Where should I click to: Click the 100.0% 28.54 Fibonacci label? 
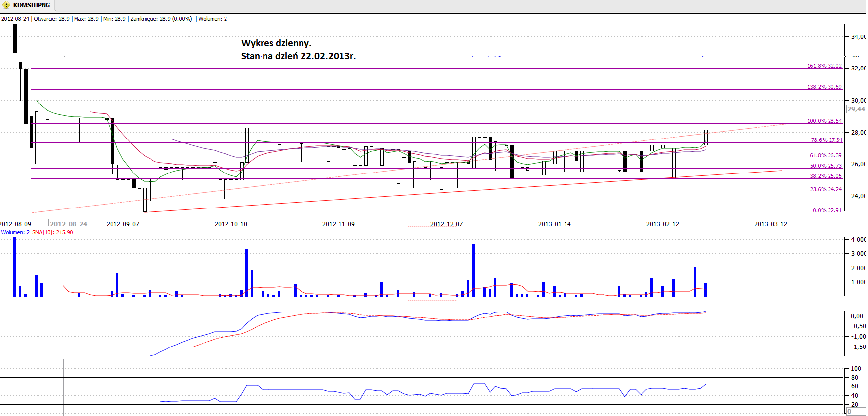[x=825, y=121]
